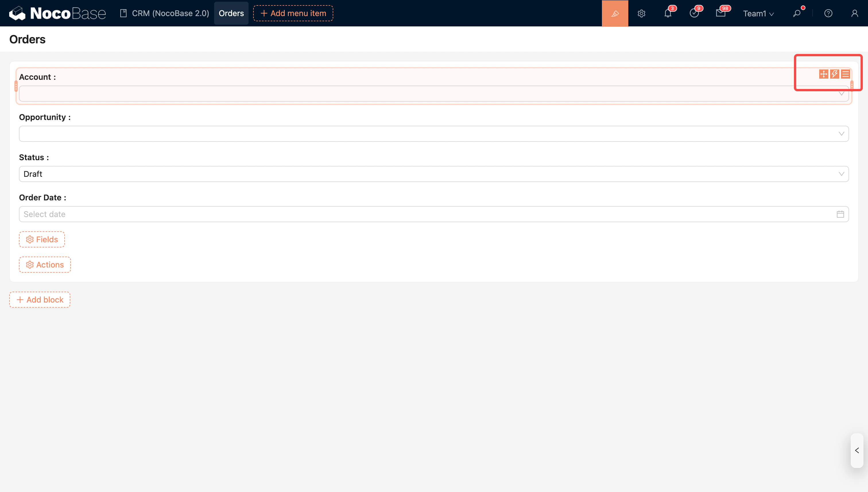Click the search icon in top bar
868x492 pixels.
point(797,13)
